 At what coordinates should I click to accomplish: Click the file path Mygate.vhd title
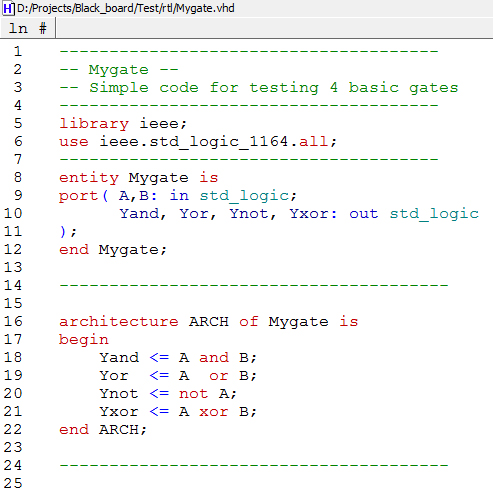[126, 8]
